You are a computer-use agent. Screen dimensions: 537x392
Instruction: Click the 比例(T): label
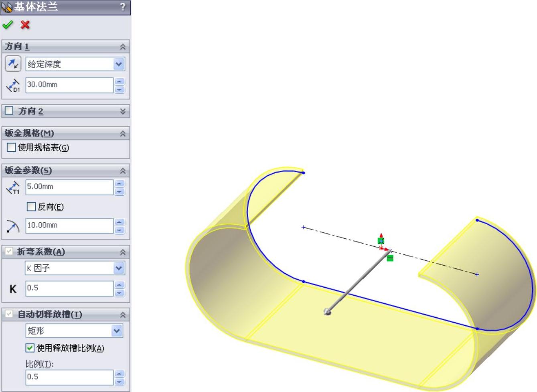(40, 364)
